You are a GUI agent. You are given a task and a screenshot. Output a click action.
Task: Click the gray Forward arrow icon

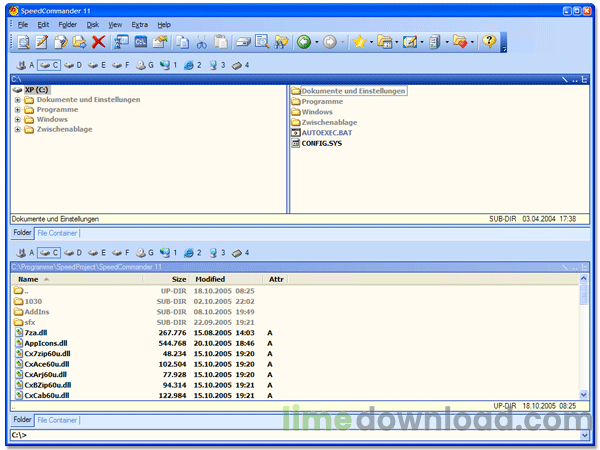[x=330, y=42]
